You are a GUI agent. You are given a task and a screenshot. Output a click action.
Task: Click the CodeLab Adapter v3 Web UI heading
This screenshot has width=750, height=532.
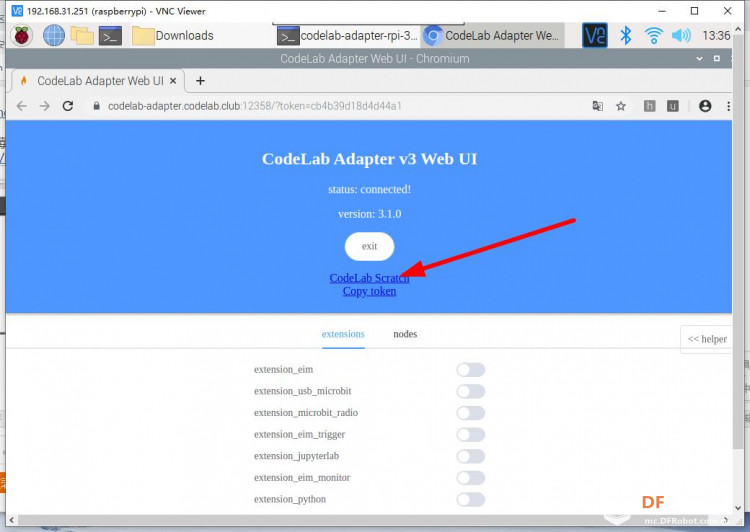click(369, 159)
